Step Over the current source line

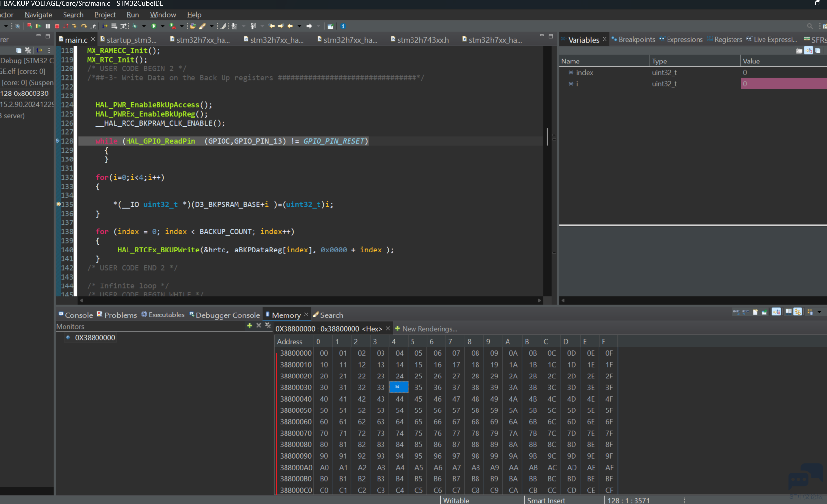click(84, 26)
